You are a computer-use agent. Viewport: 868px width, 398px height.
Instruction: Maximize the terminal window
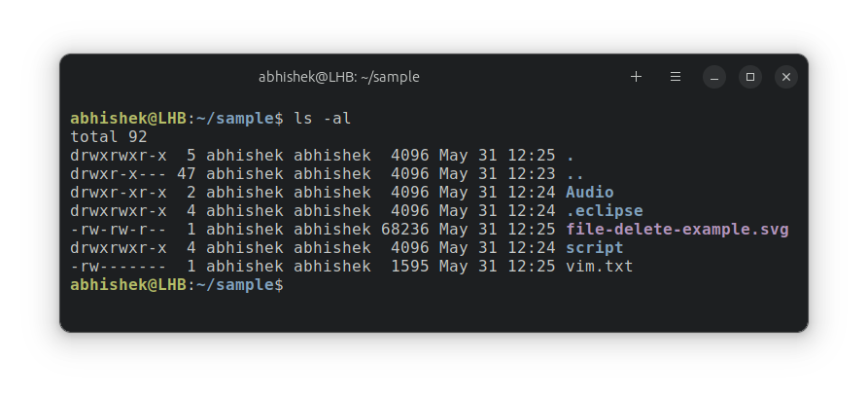[750, 77]
